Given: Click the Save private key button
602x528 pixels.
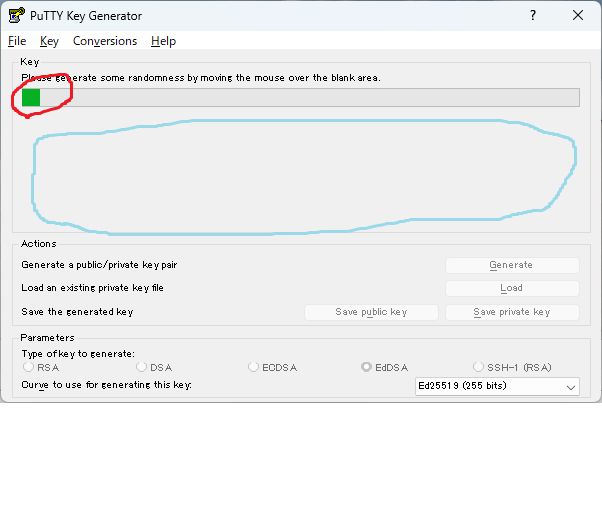Looking at the screenshot, I should click(x=512, y=312).
